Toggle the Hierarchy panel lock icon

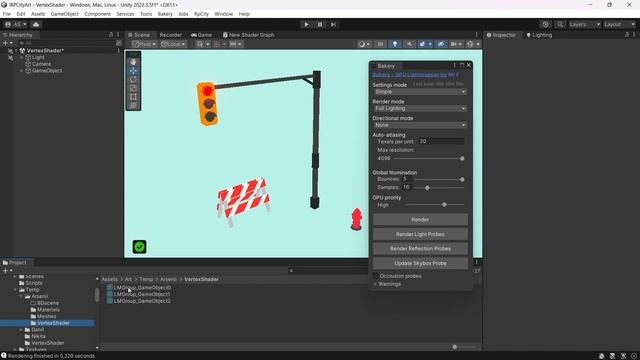tap(111, 35)
